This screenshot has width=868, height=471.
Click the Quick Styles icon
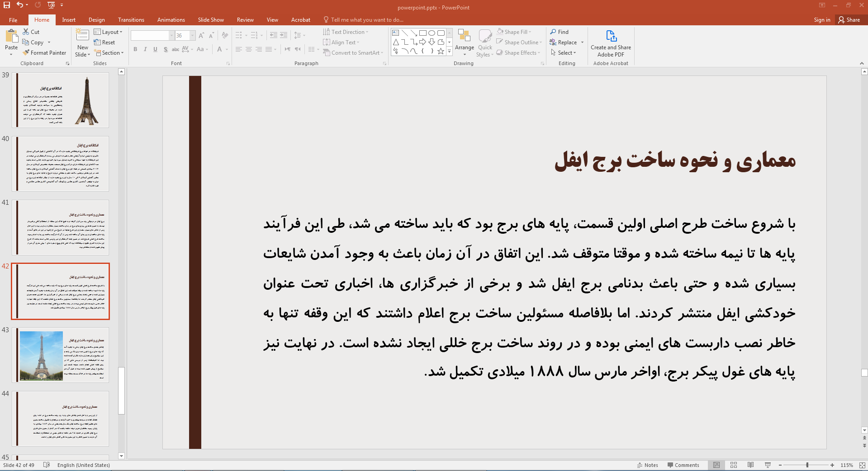(x=485, y=36)
